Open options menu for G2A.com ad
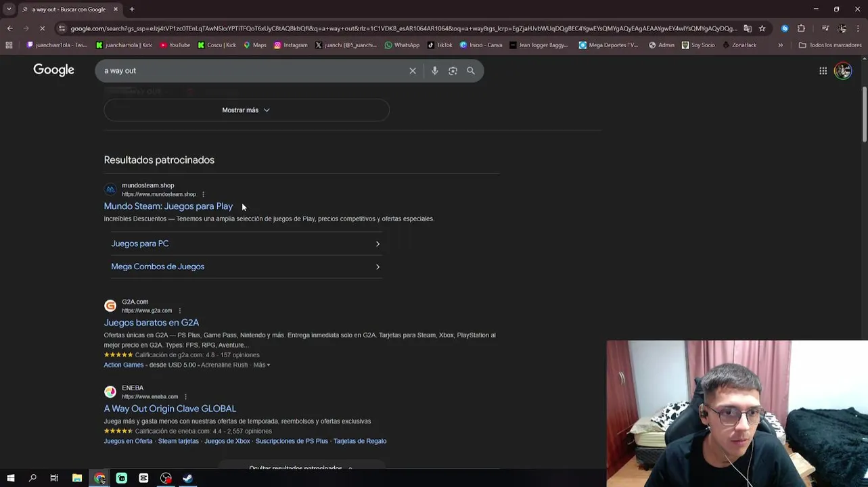 (179, 310)
